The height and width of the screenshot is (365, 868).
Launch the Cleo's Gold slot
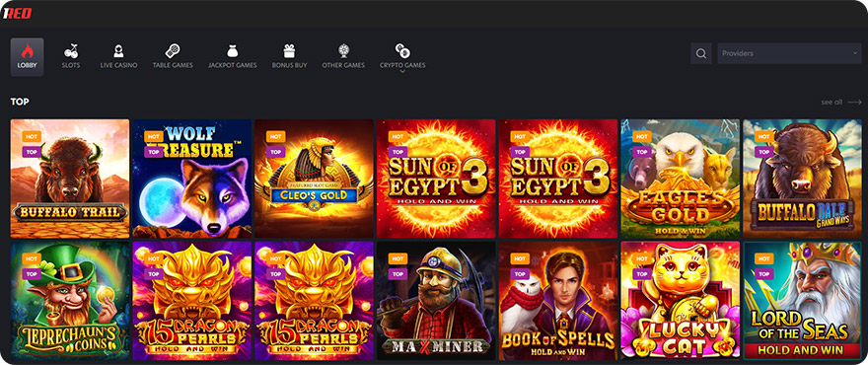pos(314,179)
